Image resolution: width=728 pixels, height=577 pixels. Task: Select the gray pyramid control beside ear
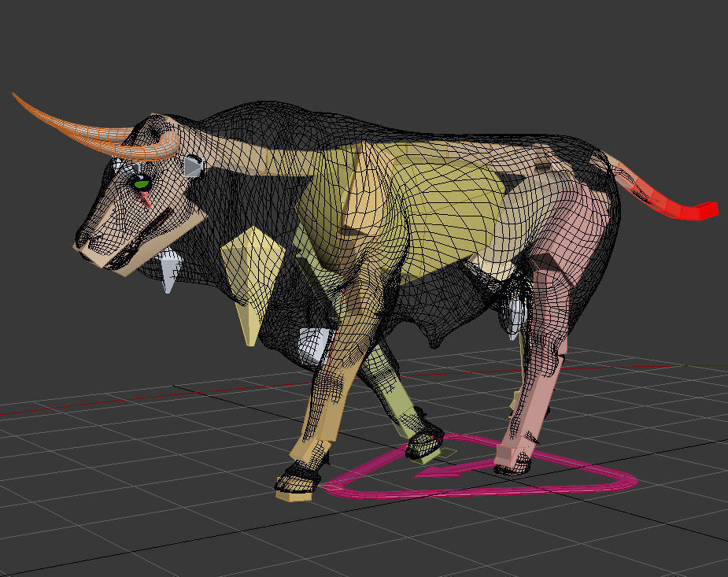click(193, 167)
